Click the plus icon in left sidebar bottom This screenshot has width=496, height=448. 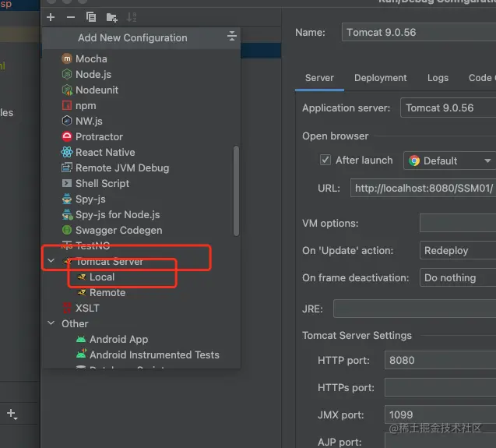[12, 414]
